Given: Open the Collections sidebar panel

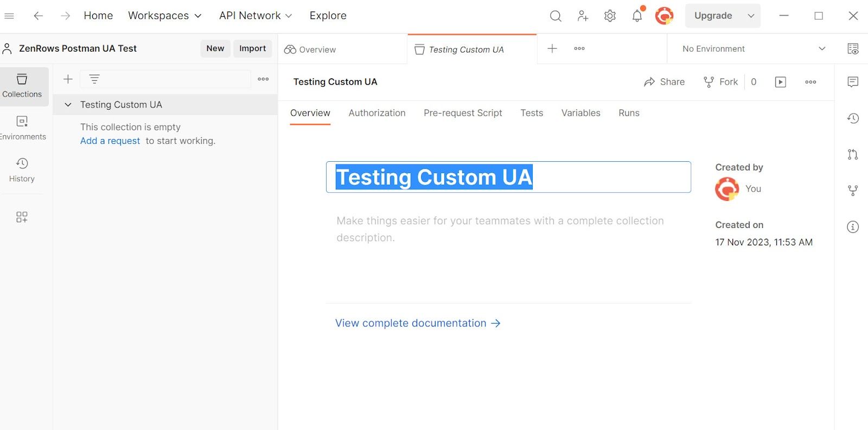Looking at the screenshot, I should 22,86.
